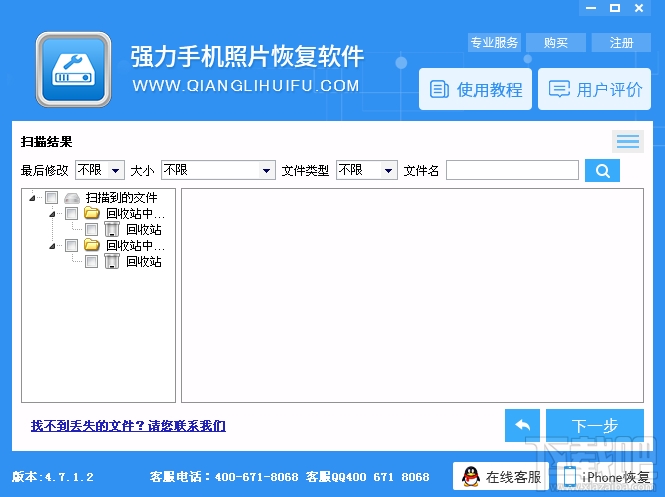
Task: Open the 专业服务 menu item
Action: pyautogui.click(x=494, y=42)
